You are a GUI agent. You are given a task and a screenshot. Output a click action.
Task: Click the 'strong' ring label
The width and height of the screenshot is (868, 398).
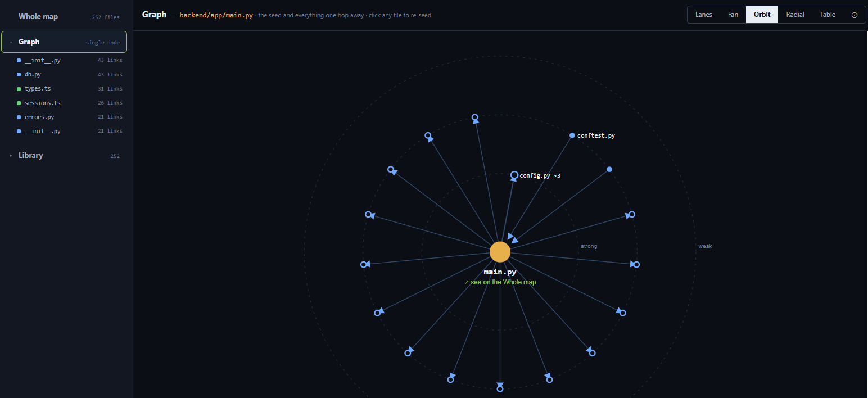589,246
